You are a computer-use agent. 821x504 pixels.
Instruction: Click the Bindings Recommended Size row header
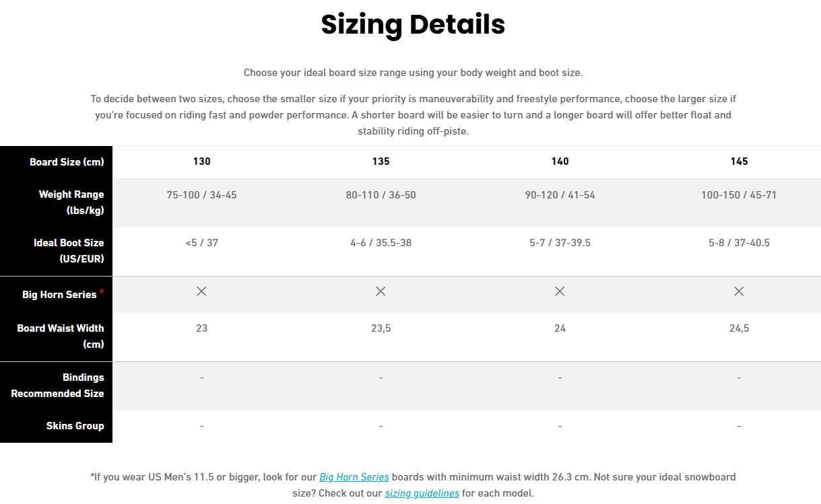click(x=57, y=386)
